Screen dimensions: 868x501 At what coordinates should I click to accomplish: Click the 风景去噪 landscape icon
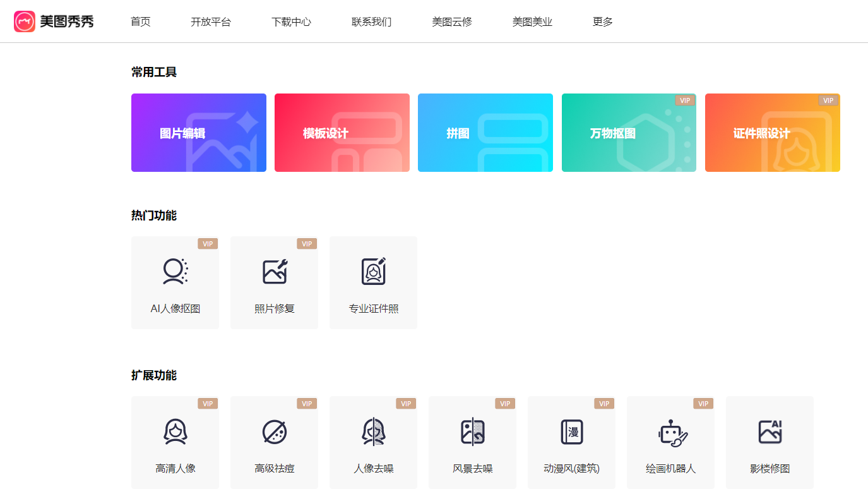coord(473,432)
